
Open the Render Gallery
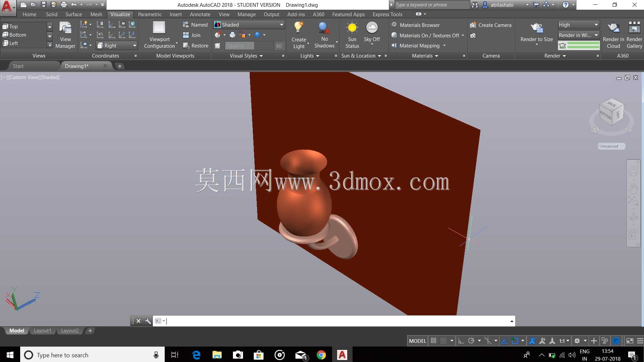tap(634, 35)
